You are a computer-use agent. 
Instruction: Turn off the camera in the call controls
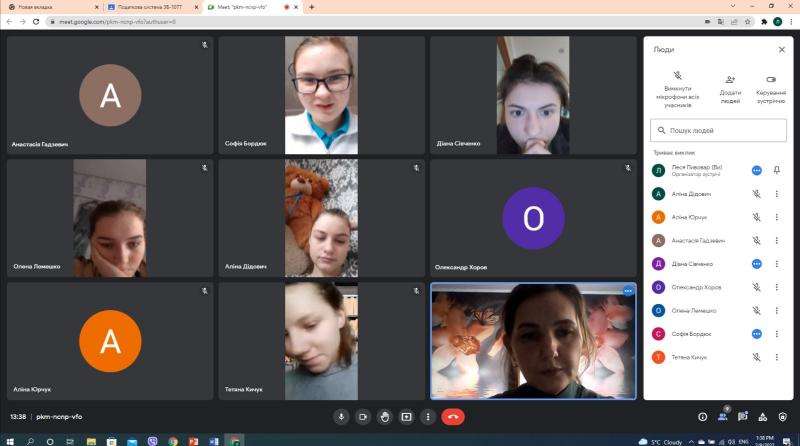[363, 416]
